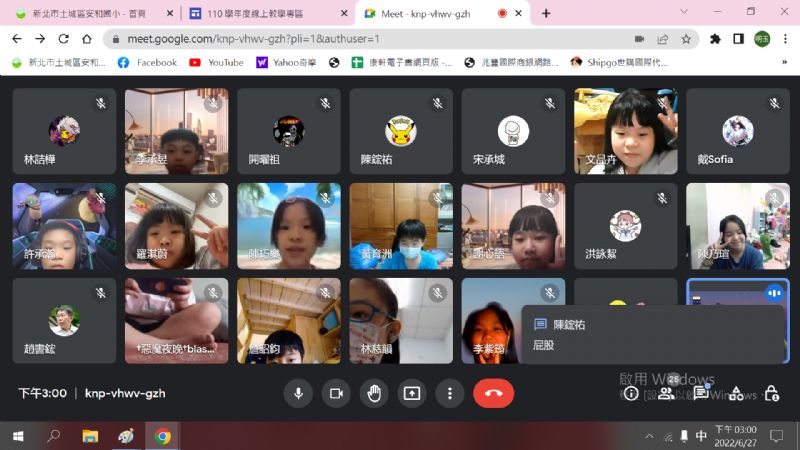Bookmark this page with star icon
Screen dimensions: 800x450
pos(686,39)
